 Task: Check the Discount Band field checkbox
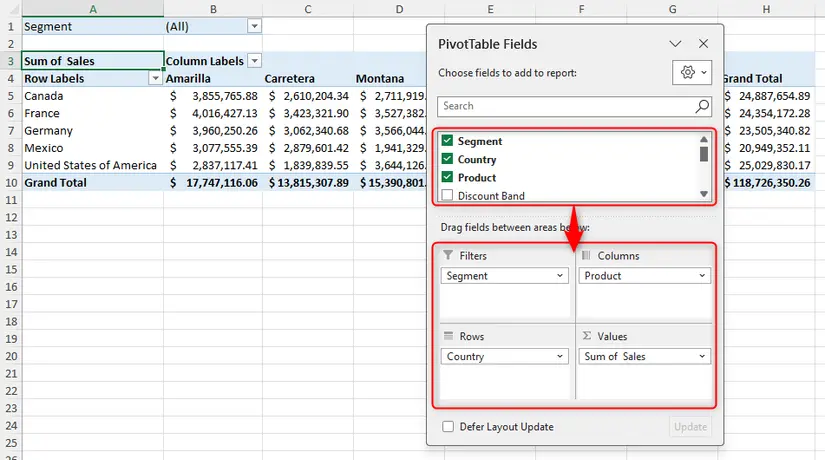tap(447, 195)
